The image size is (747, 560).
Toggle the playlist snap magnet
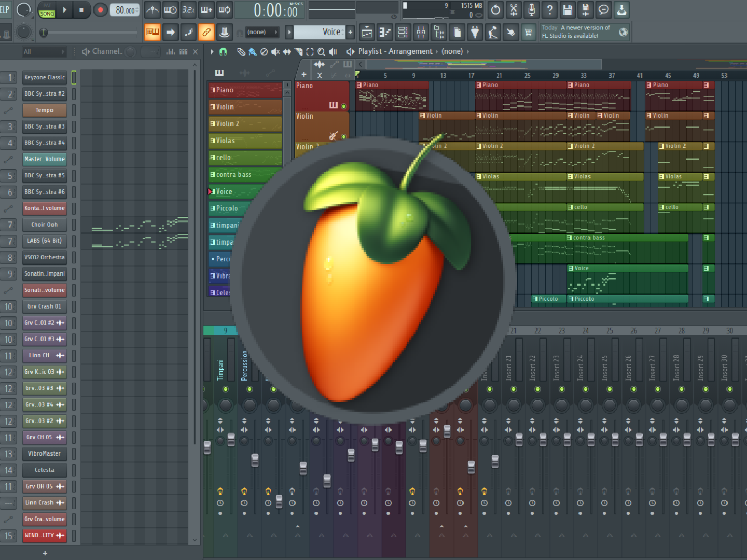click(x=223, y=51)
